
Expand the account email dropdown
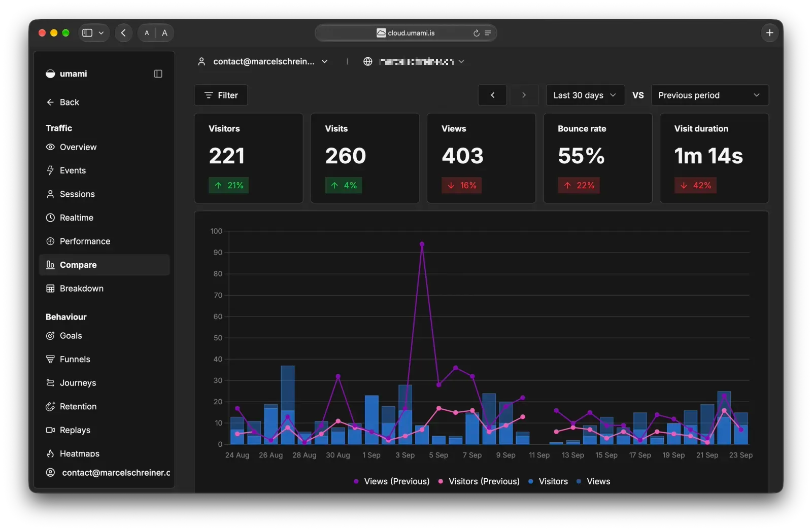pos(325,61)
